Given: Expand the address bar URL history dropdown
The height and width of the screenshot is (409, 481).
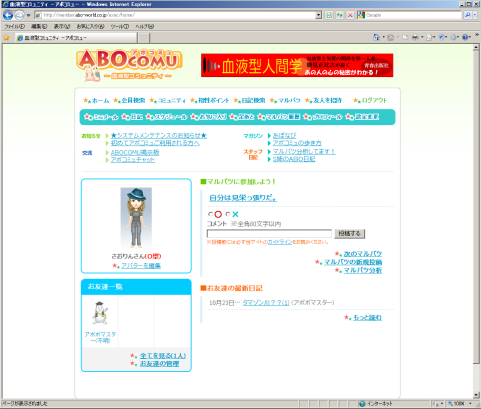Looking at the screenshot, I should click(x=318, y=15).
